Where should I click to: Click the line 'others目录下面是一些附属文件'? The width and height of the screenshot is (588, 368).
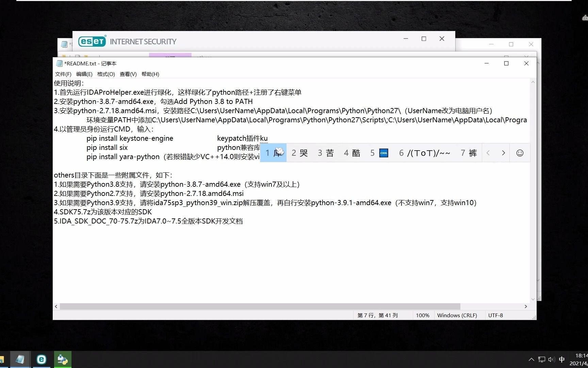click(113, 175)
